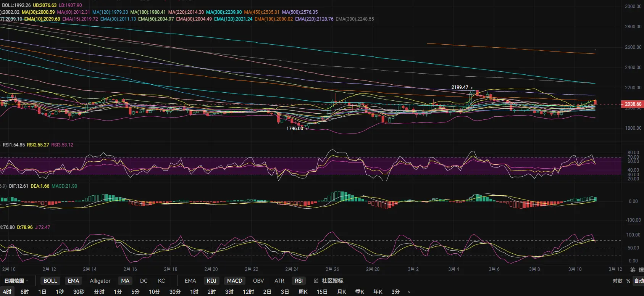Switch the price axis to % mode
The width and height of the screenshot is (644, 296).
tap(628, 281)
